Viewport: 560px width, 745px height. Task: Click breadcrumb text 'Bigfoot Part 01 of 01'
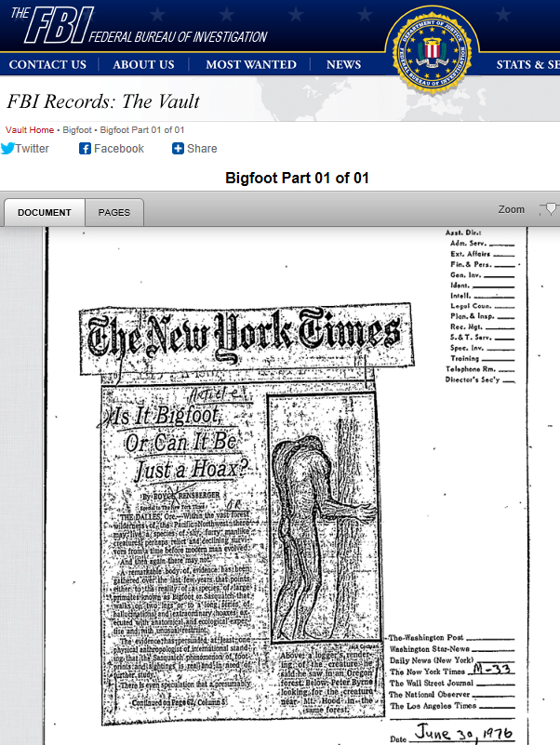(142, 129)
